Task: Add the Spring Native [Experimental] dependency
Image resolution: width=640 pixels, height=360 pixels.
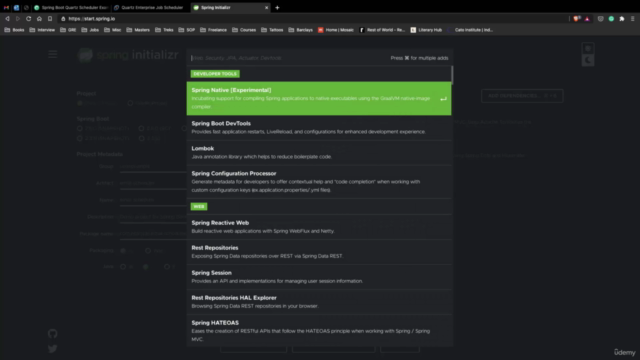Action: 319,98
